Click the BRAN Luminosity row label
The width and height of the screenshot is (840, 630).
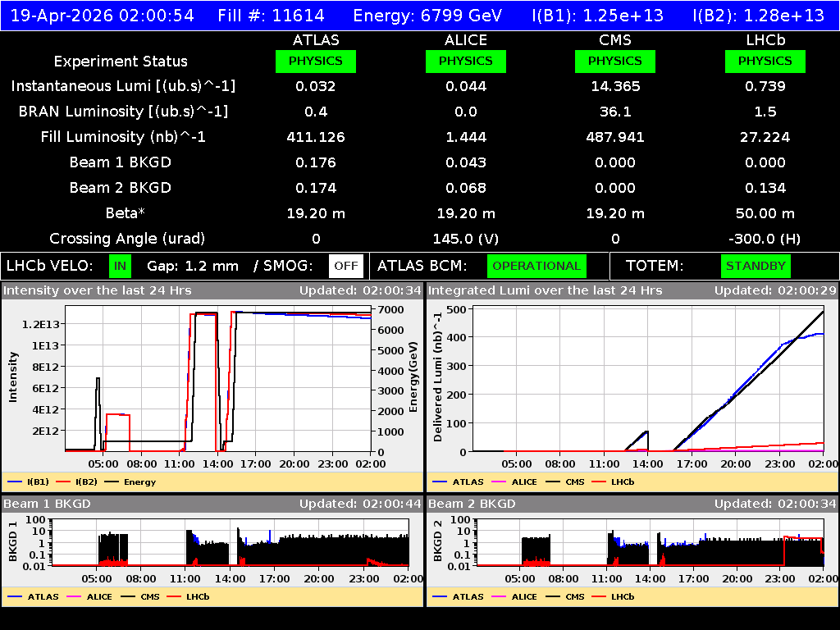[123, 112]
